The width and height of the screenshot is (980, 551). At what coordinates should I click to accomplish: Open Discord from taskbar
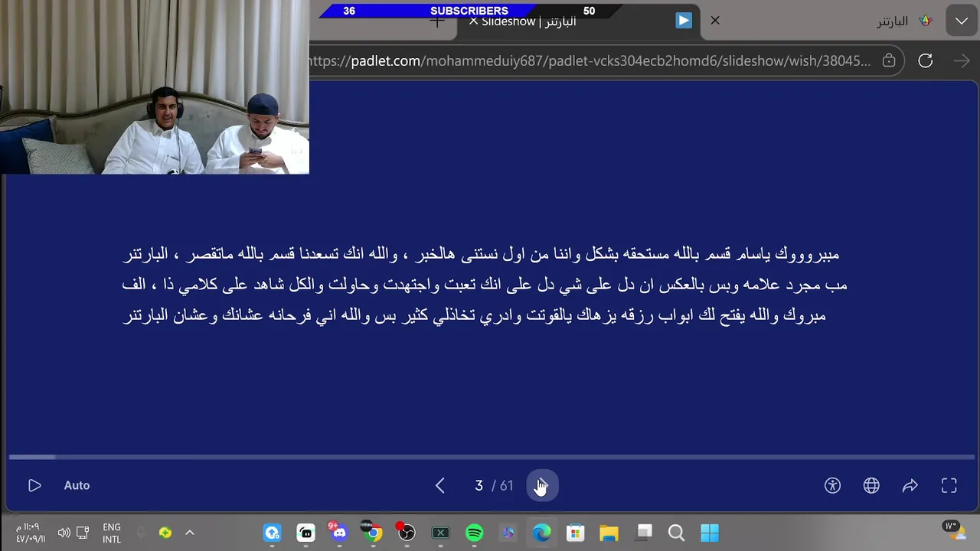[x=339, y=533]
